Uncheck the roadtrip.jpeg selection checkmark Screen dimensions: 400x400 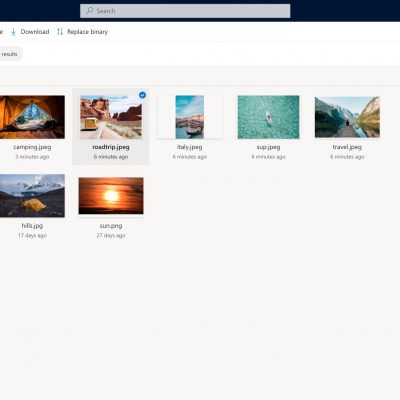142,95
